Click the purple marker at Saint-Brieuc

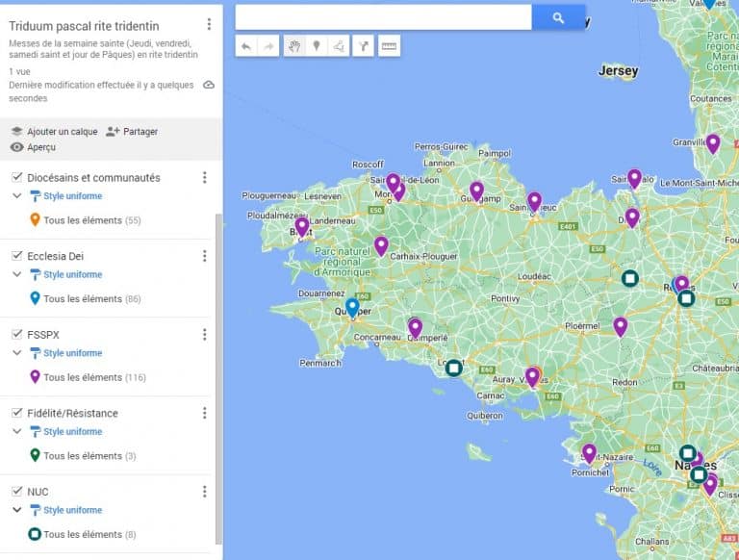(534, 202)
